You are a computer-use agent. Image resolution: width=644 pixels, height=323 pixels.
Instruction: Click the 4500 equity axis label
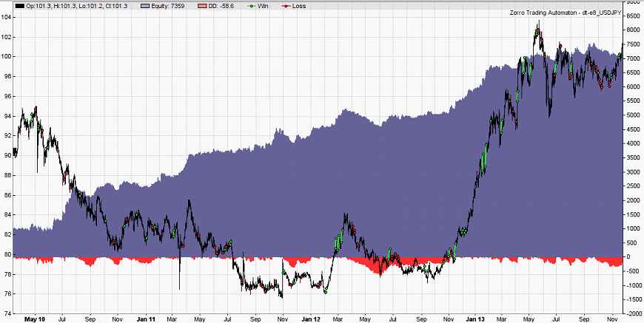(633, 129)
